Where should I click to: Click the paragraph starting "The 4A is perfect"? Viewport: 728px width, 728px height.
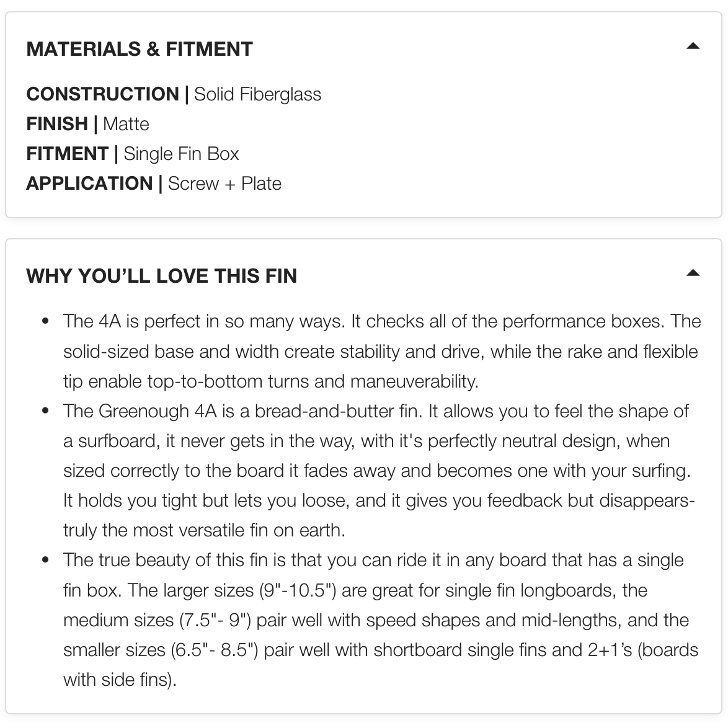381,351
